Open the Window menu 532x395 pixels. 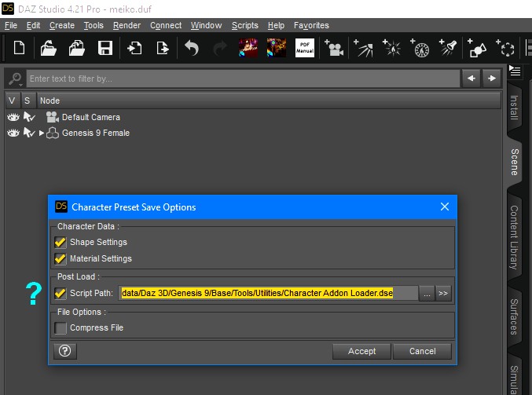point(207,25)
